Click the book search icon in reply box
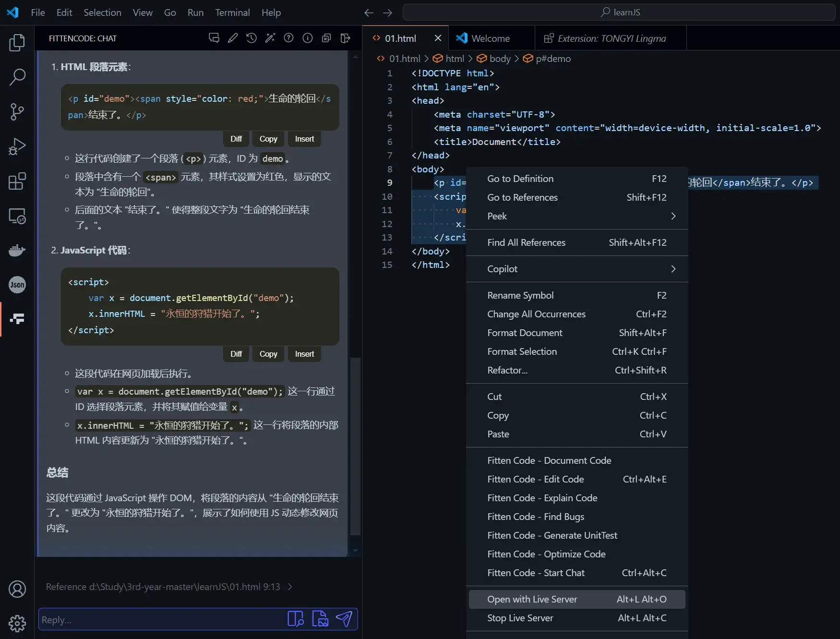 pos(296,619)
